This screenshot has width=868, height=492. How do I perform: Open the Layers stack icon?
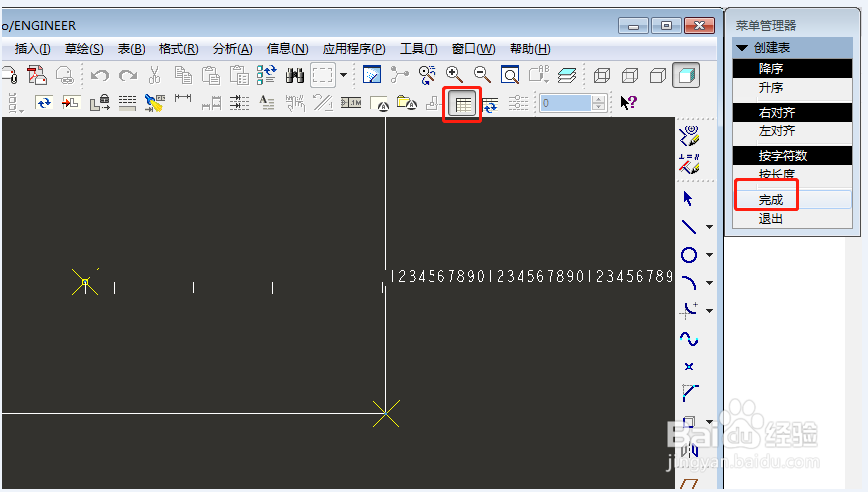click(566, 75)
